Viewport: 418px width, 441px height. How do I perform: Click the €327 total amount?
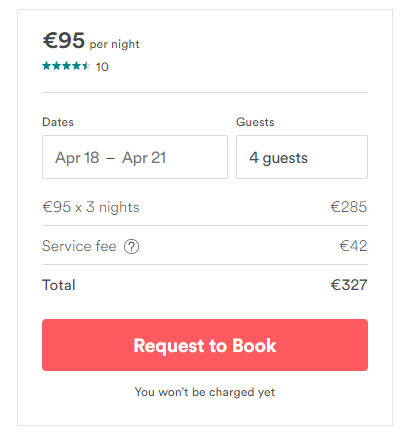(349, 285)
